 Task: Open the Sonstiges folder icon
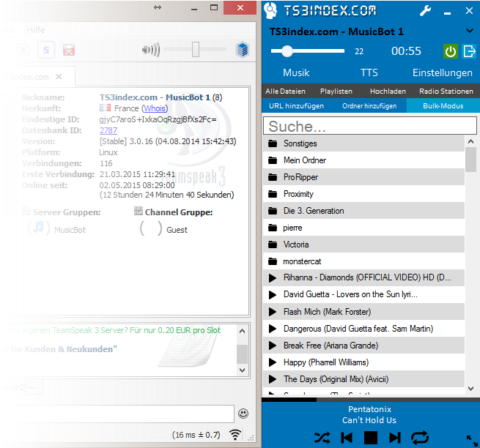click(273, 143)
